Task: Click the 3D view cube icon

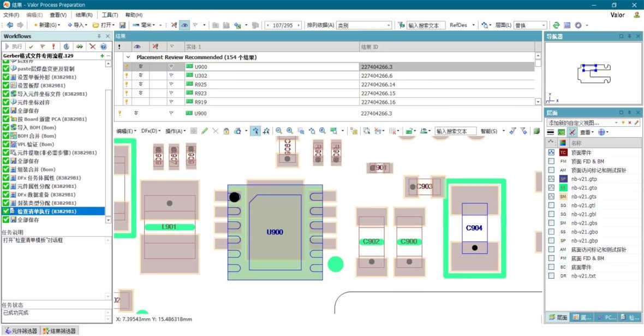Action: tap(536, 131)
